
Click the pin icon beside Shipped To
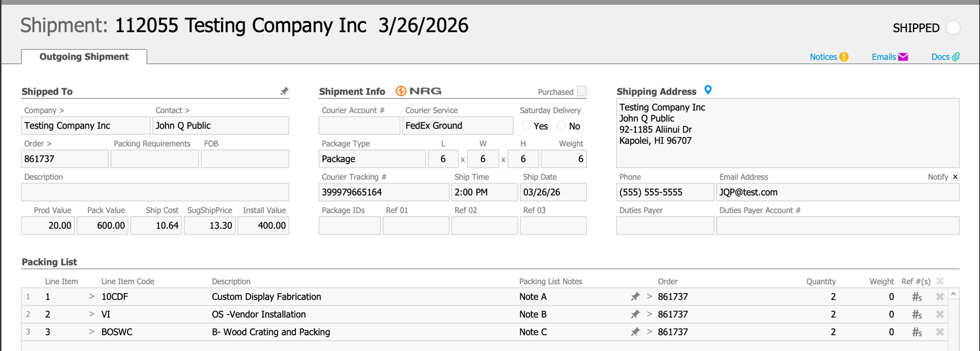284,91
